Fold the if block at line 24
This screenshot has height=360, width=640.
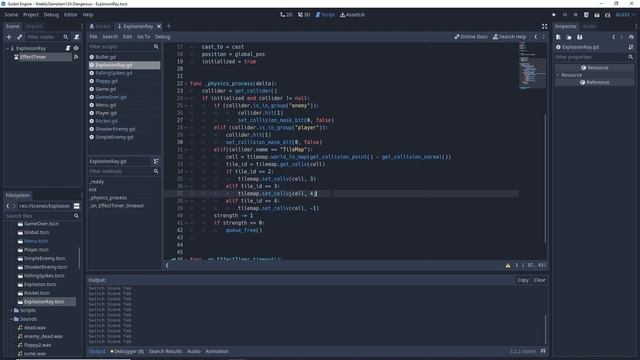click(186, 98)
